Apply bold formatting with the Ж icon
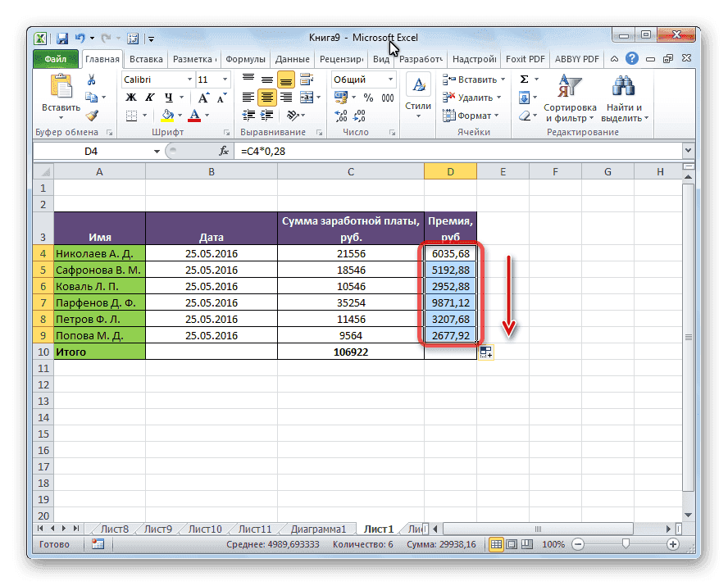Viewport: 728px width, 586px height. point(130,95)
